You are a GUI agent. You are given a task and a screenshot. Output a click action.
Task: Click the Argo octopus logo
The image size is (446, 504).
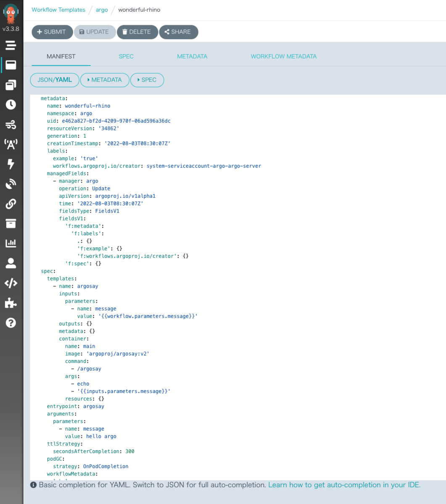[11, 14]
